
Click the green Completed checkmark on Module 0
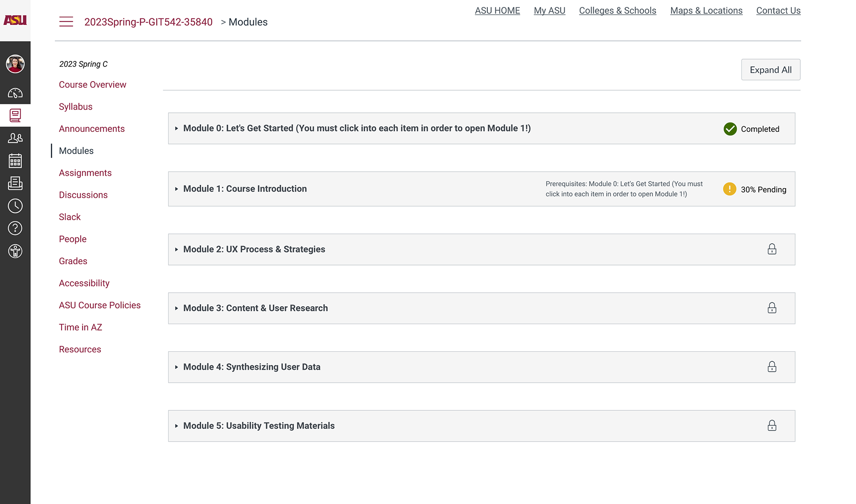(x=730, y=129)
